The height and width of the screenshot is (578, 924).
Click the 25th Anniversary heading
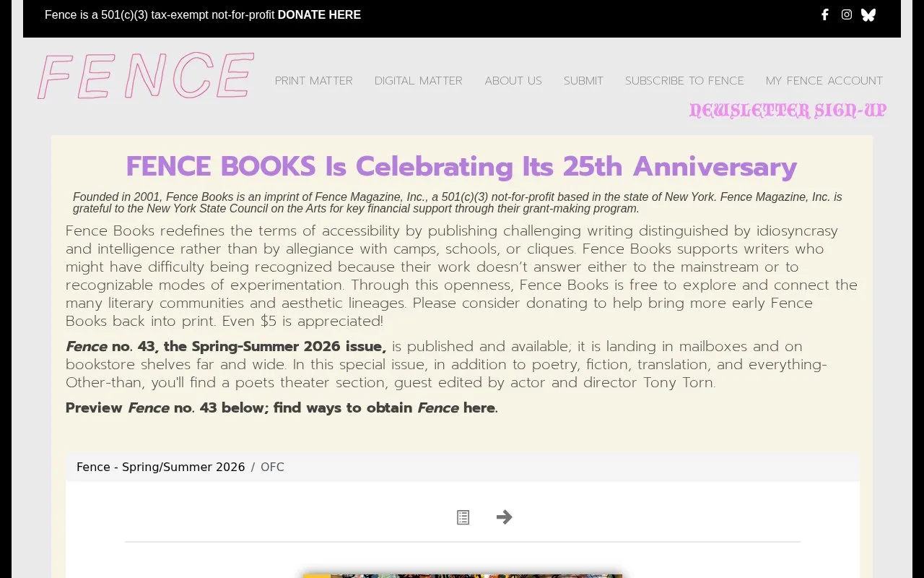click(462, 167)
